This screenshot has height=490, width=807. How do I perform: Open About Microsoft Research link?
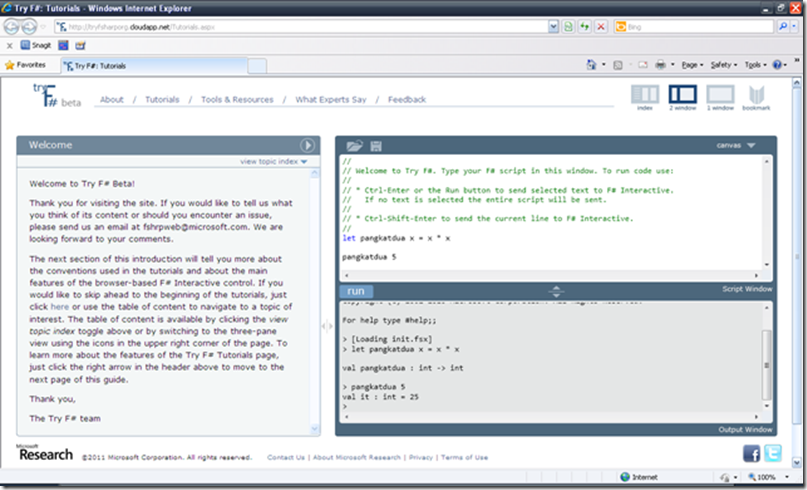357,457
